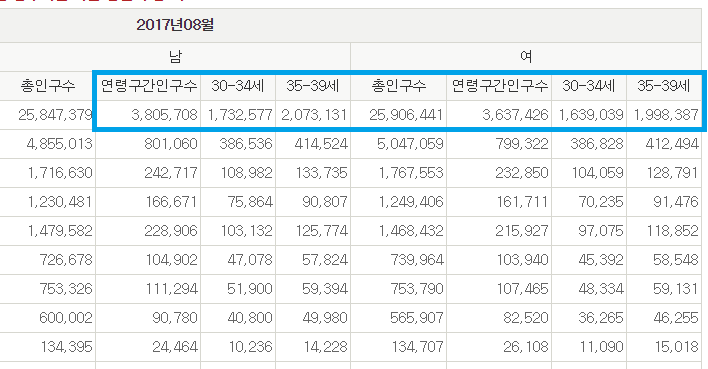Pick the 386,536 cell
Screen dimensions: 708x369
point(238,144)
